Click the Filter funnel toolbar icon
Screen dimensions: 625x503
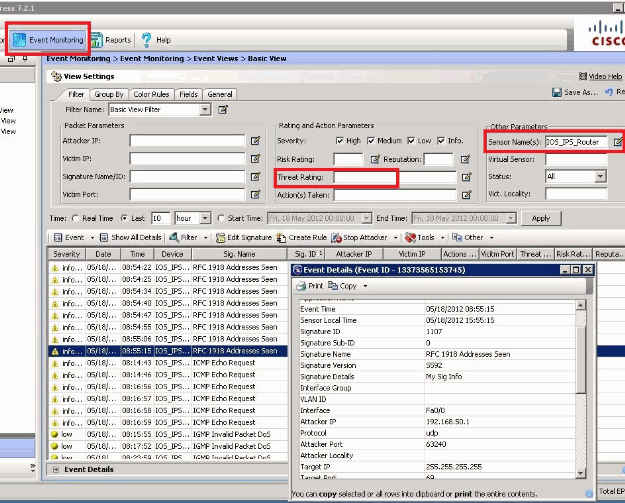(x=174, y=237)
